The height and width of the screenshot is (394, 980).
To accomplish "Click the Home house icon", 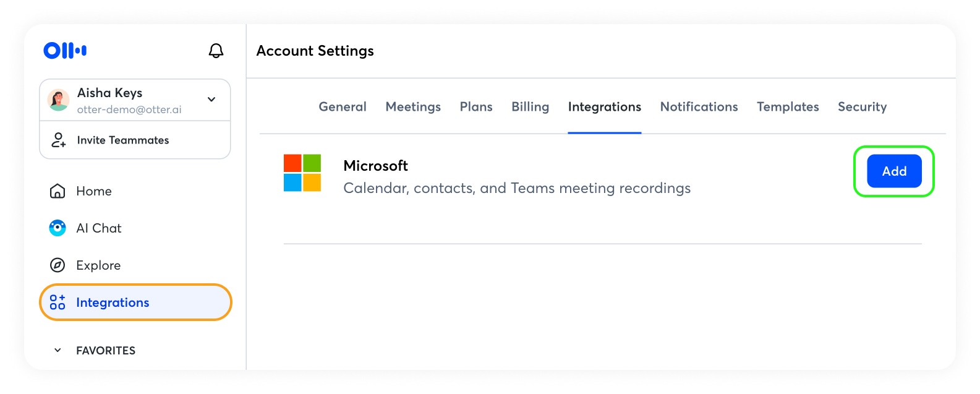I will [58, 191].
